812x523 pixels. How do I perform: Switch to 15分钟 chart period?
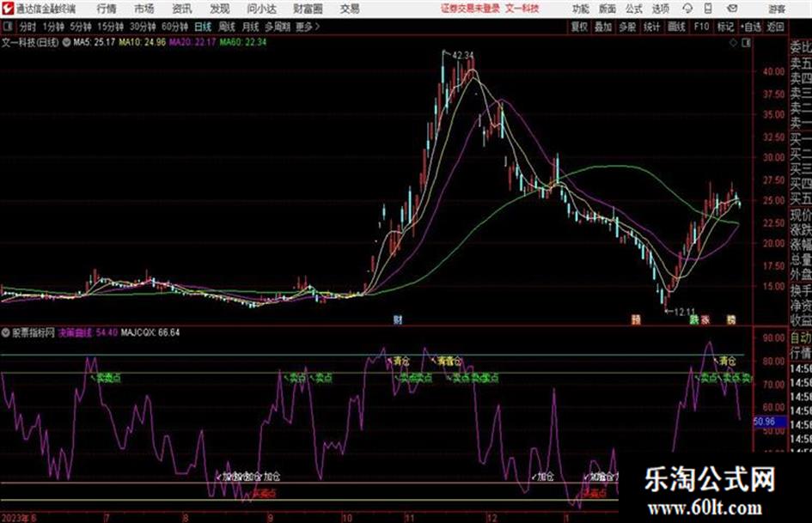[111, 27]
